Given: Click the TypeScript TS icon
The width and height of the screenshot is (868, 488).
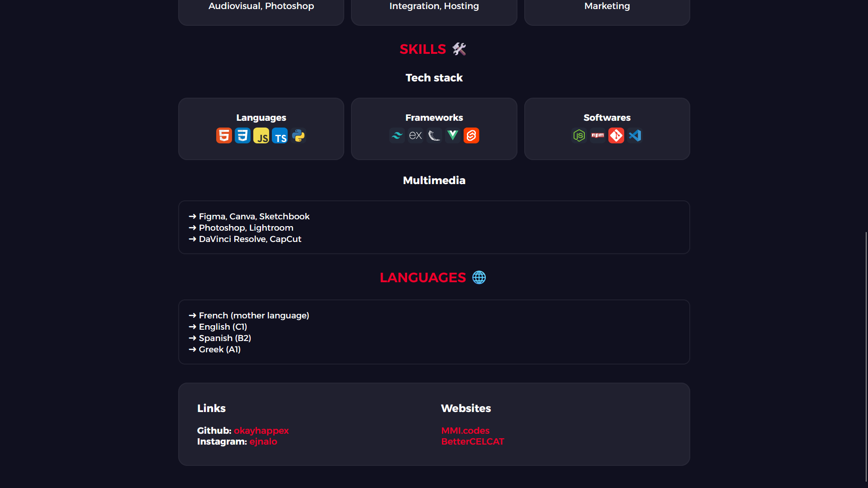Looking at the screenshot, I should 280,136.
